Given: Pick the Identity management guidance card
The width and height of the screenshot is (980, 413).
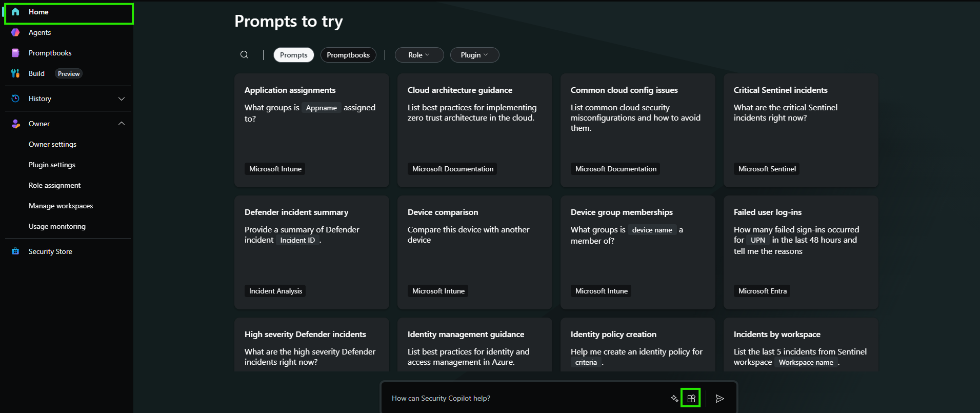Looking at the screenshot, I should [x=475, y=345].
